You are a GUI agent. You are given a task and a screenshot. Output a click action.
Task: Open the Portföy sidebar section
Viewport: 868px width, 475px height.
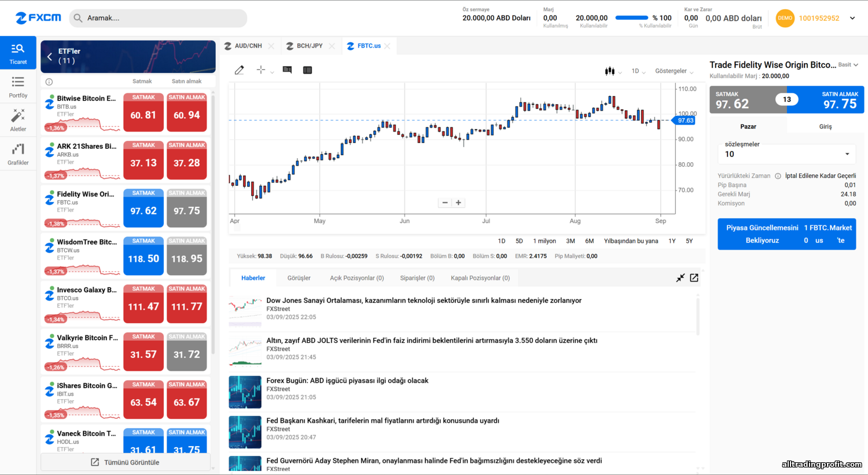click(x=18, y=87)
